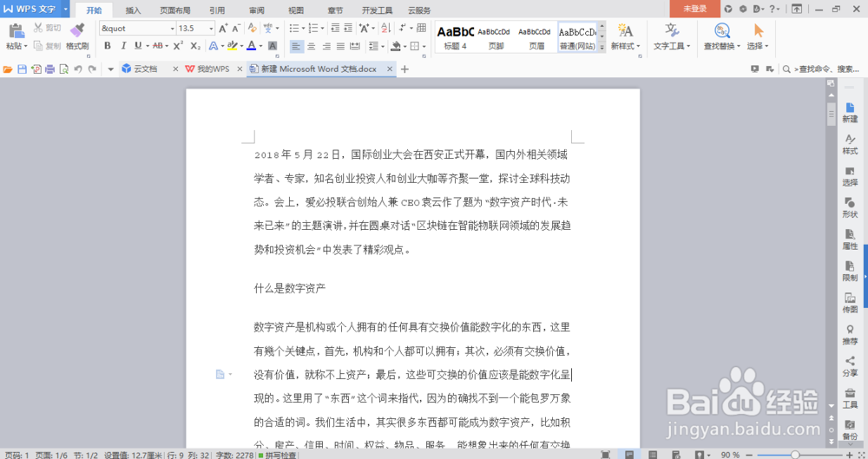Open the 备份 (Backup) sidebar icon
Screen dimensions: 868x459
pyautogui.click(x=850, y=430)
